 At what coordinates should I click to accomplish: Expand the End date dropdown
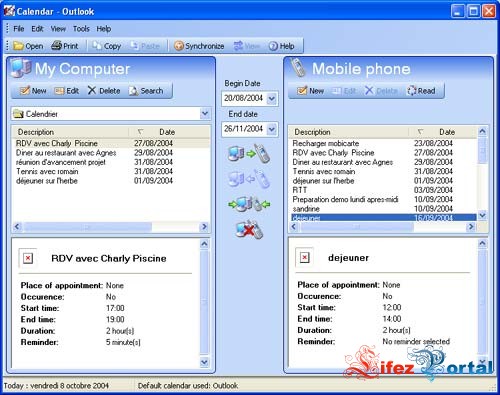[x=272, y=129]
